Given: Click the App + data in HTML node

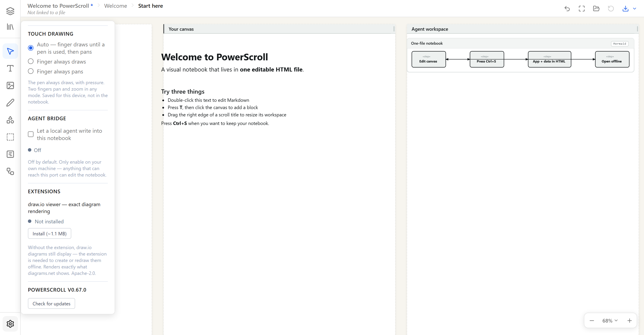Looking at the screenshot, I should (549, 59).
